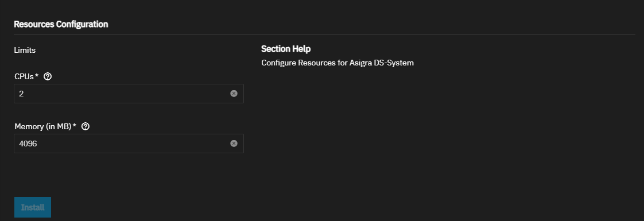
Task: Place cursor after the value 2 in CPUs
Action: (24, 94)
